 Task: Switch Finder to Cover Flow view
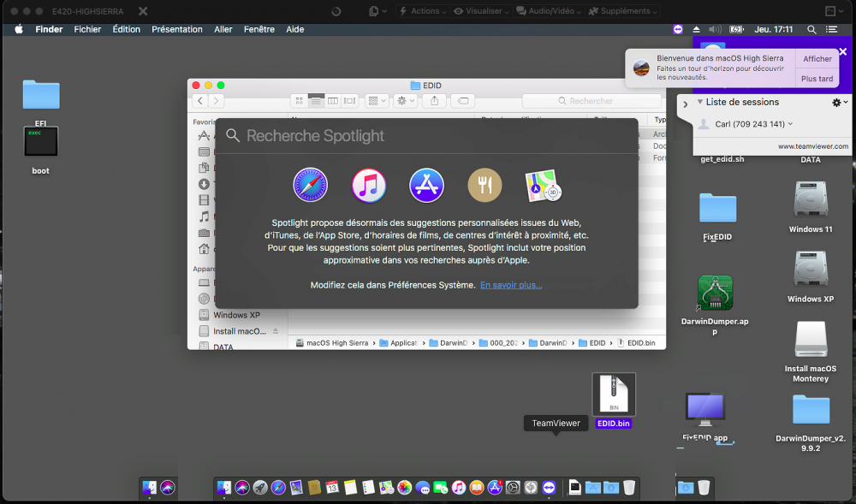349,101
